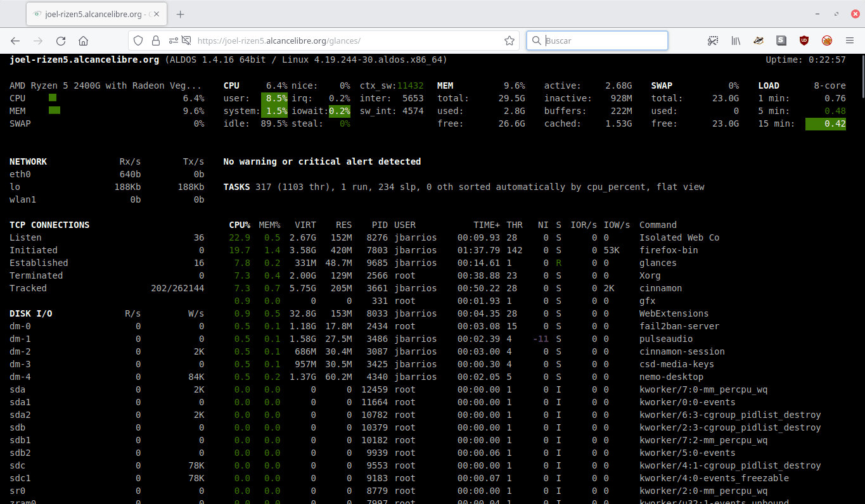
Task: Bookmark this page with the star icon
Action: (x=509, y=41)
